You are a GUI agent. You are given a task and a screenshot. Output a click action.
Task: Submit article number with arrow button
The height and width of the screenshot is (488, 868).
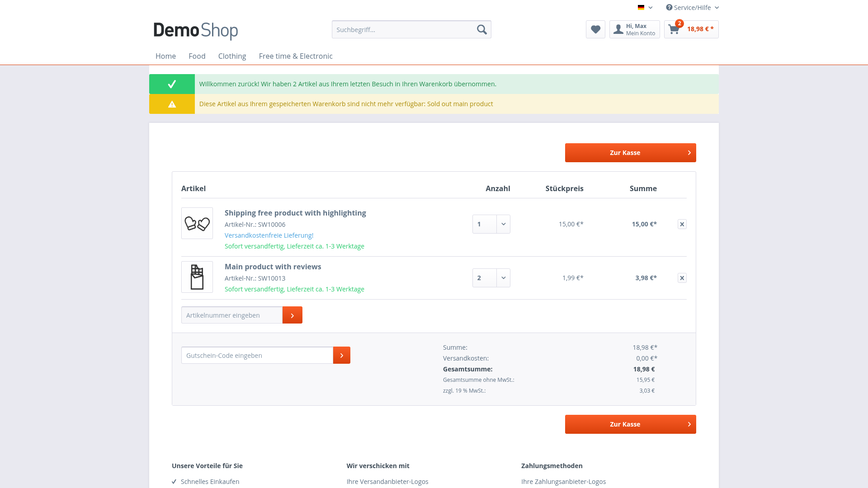[292, 315]
